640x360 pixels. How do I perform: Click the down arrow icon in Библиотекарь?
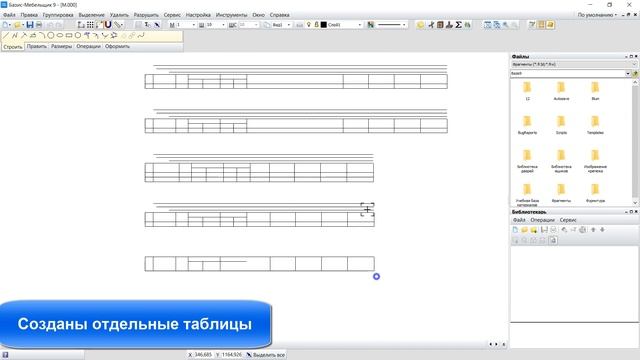point(602,230)
